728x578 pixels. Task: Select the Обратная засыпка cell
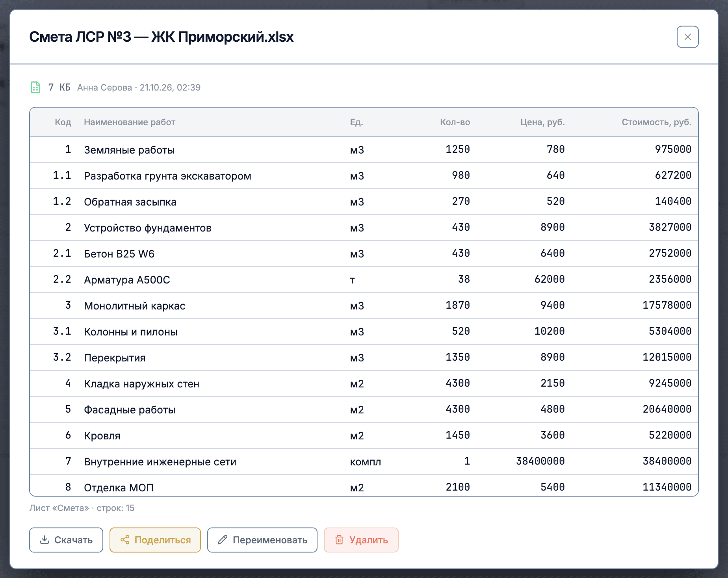point(130,202)
